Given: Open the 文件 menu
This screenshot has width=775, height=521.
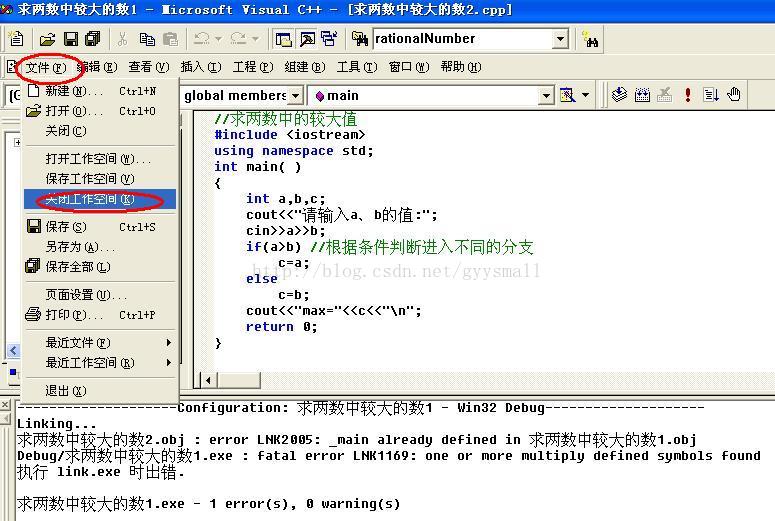Looking at the screenshot, I should pyautogui.click(x=45, y=67).
